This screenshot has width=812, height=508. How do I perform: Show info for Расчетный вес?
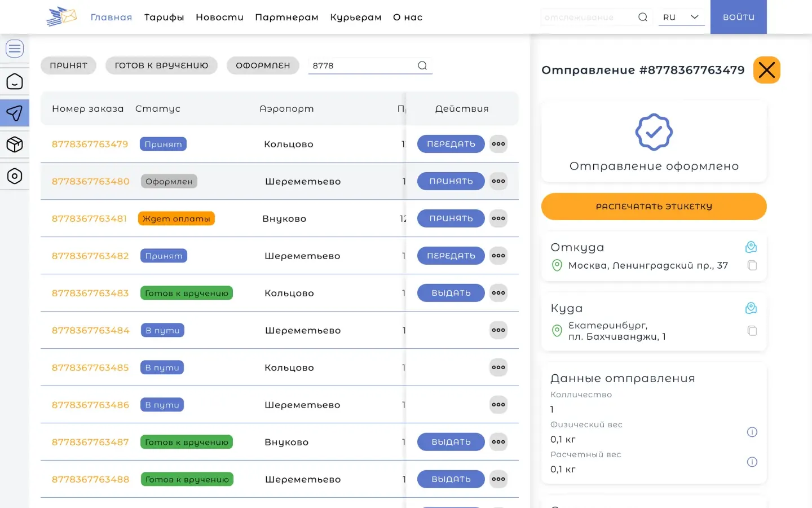(752, 462)
